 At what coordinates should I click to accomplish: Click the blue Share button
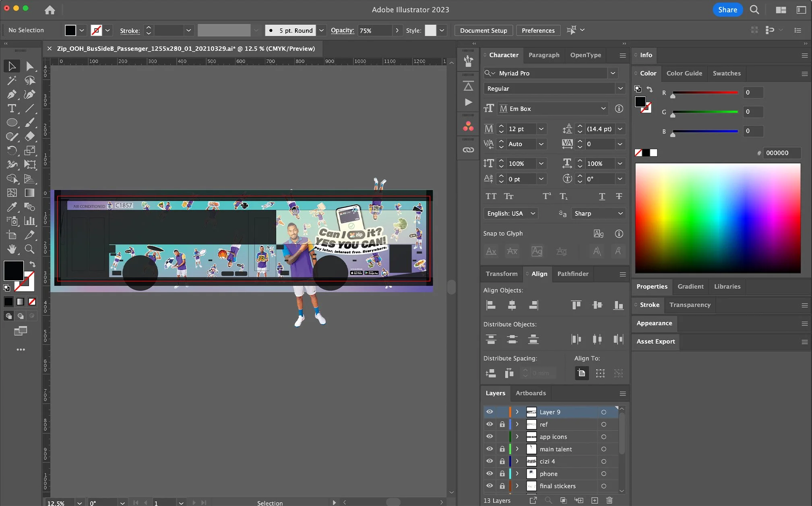pos(727,10)
